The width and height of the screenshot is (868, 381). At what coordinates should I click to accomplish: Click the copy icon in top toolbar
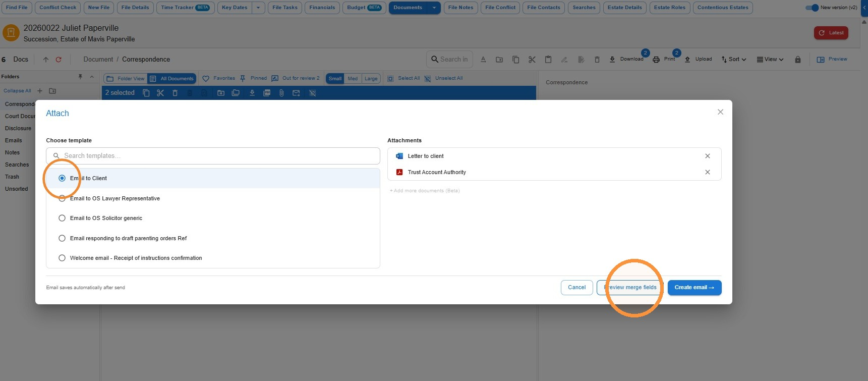[x=515, y=60]
